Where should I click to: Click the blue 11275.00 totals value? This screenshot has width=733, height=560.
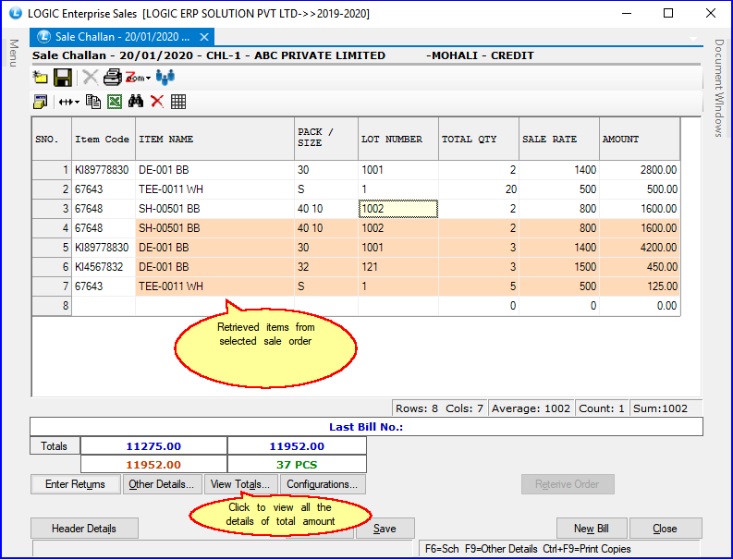pos(153,446)
